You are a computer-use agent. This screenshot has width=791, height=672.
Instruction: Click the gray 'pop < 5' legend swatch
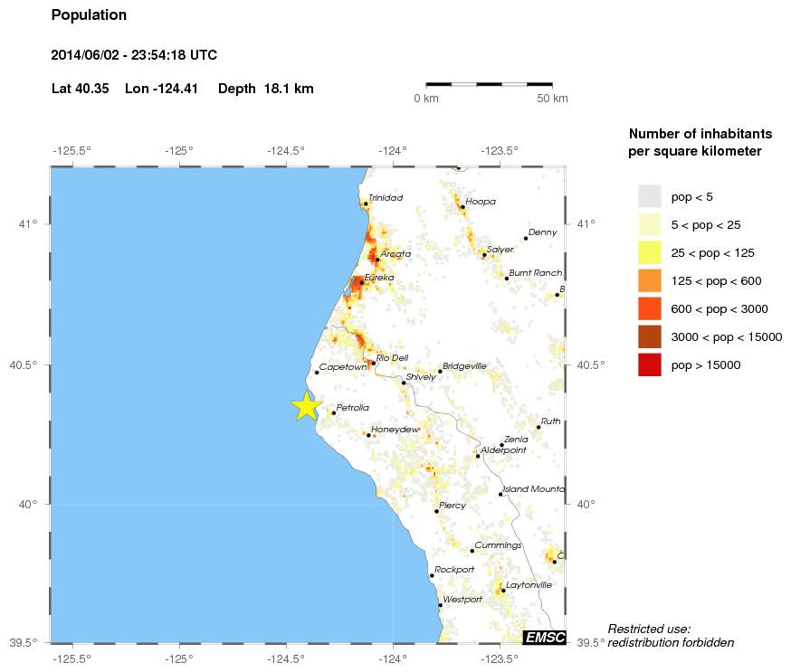tap(650, 196)
